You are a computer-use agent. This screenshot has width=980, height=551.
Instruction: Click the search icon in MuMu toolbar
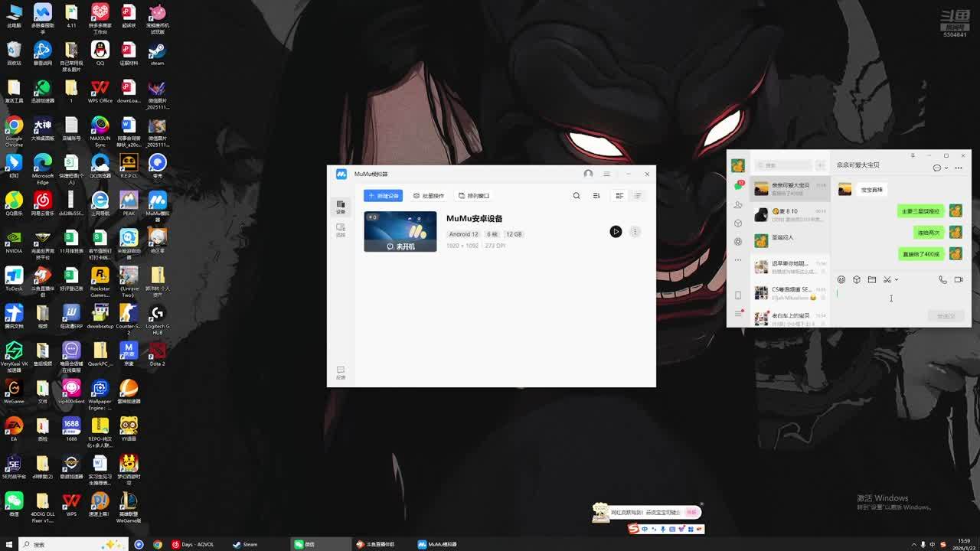(577, 196)
